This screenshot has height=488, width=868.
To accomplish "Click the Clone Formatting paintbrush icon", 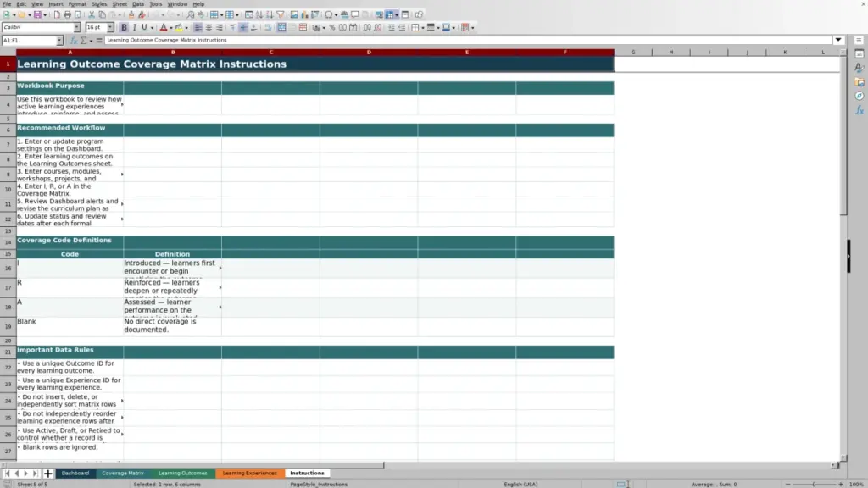I will (x=131, y=14).
